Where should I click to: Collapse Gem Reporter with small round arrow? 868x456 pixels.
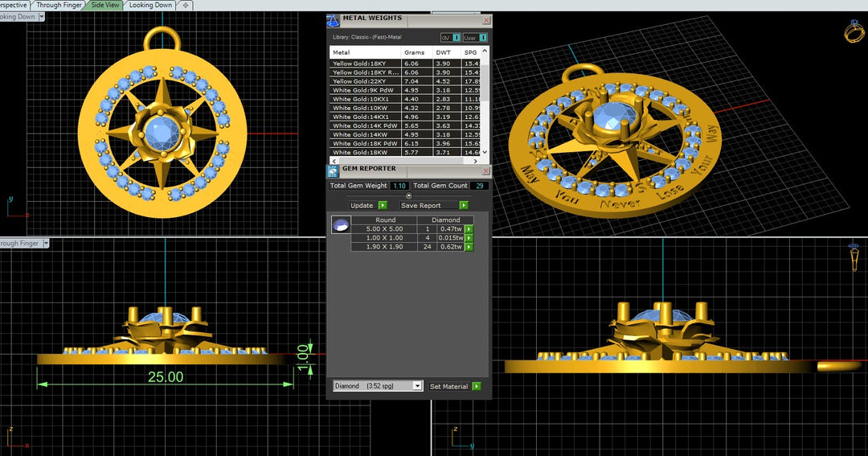click(x=409, y=195)
